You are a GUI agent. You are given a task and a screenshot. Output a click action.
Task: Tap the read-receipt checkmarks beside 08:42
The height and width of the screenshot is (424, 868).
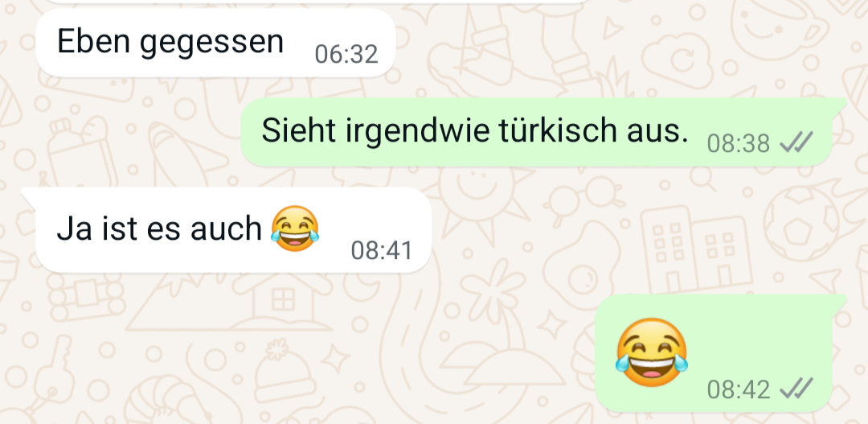tap(796, 389)
